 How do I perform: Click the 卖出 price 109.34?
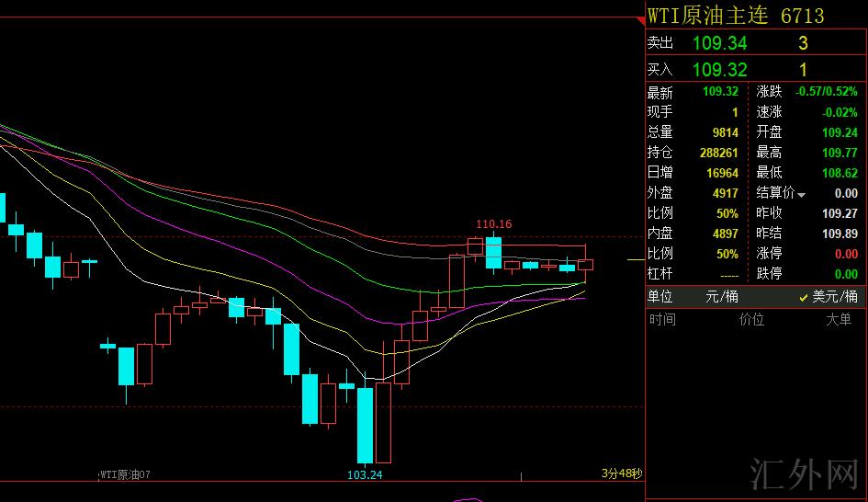(719, 43)
